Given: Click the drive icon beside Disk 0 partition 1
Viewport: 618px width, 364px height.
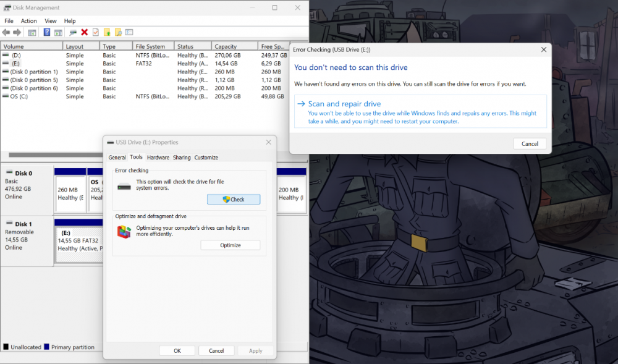Looking at the screenshot, I should 6,72.
